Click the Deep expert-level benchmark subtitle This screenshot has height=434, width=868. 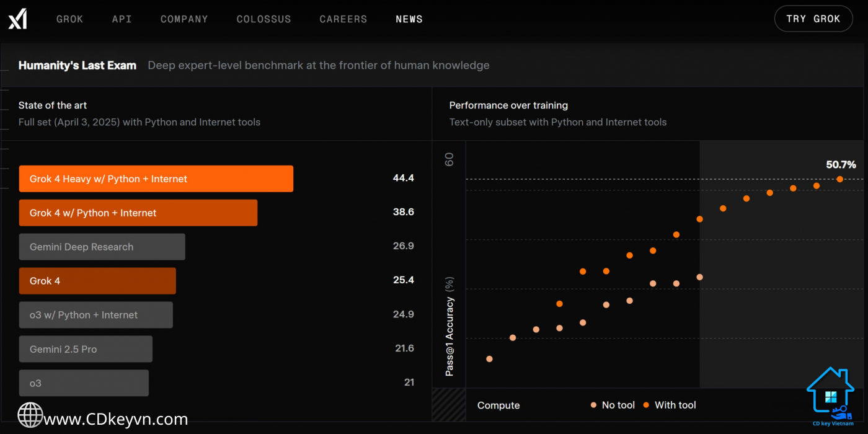(319, 65)
